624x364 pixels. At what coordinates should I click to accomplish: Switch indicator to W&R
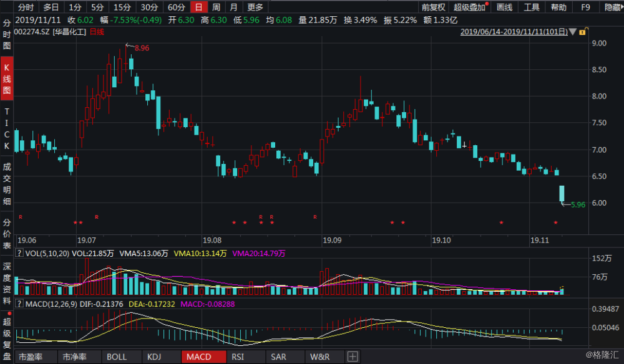320,357
